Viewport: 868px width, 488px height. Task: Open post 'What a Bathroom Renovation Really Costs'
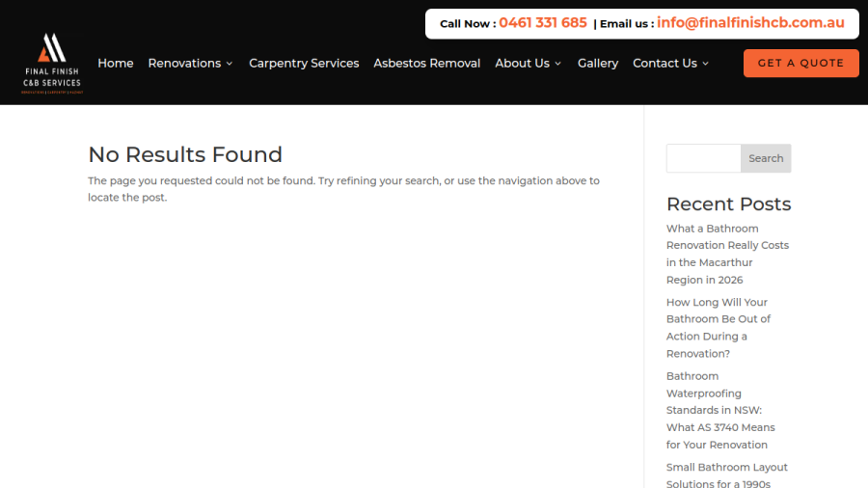tap(727, 254)
